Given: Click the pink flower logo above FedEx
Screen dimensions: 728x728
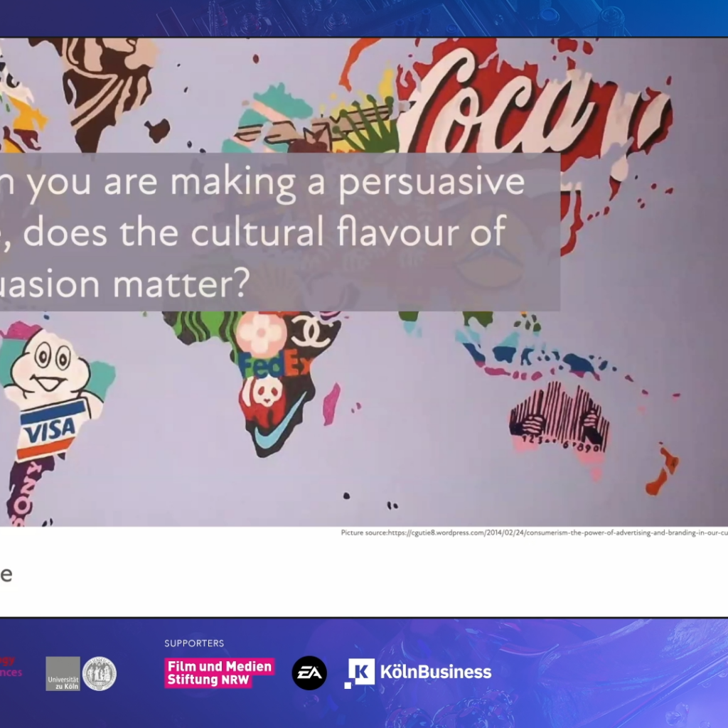Looking at the screenshot, I should click(x=260, y=332).
